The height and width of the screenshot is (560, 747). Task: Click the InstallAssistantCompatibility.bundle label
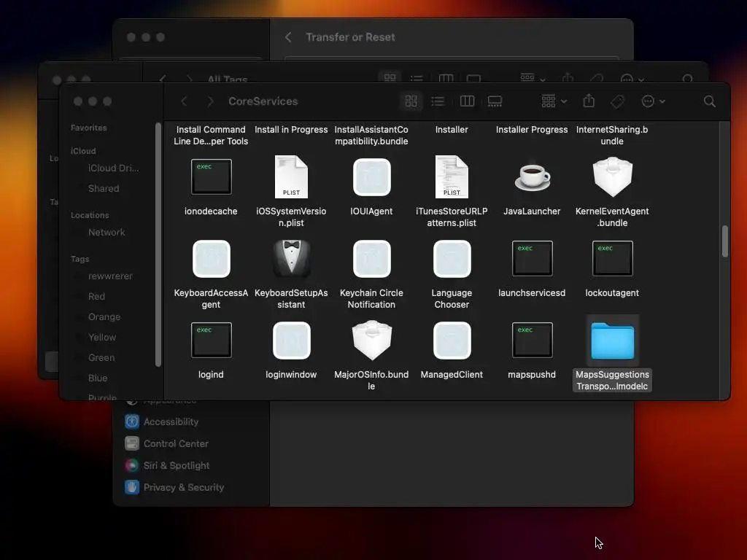coord(371,135)
